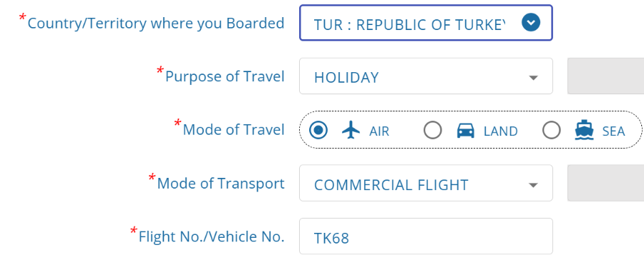Click the Mode of Travel field label
Screen dimensions: 644x260
pyautogui.click(x=234, y=129)
